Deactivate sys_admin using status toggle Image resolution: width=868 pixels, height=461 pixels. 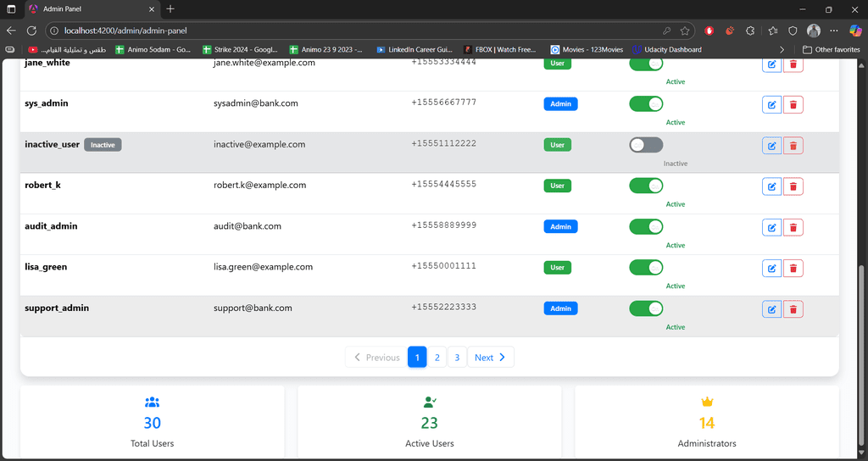click(x=646, y=104)
